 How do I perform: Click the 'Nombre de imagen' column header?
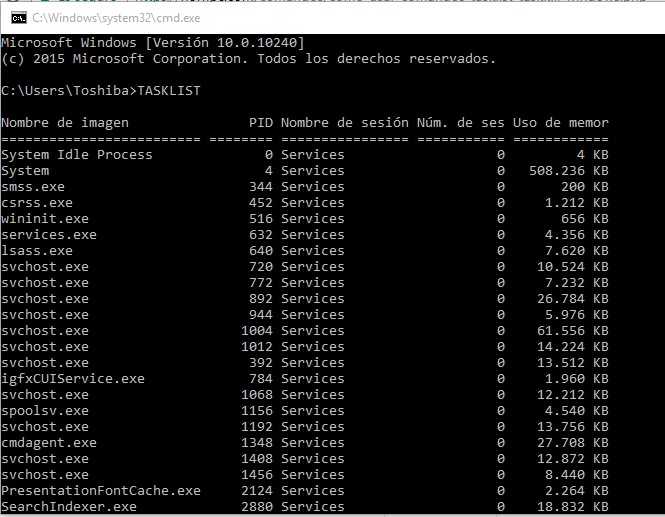[x=65, y=123]
